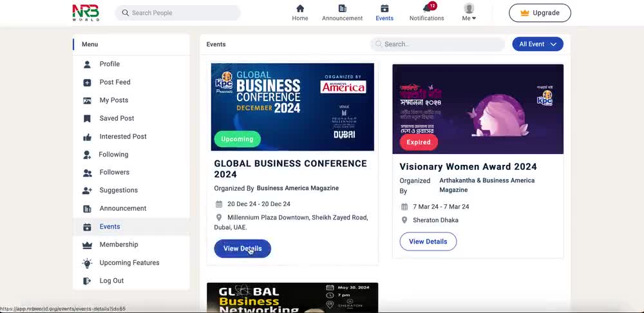Click the calendar icon beside 20 Dec 24
Image resolution: width=644 pixels, height=313 pixels.
219,204
